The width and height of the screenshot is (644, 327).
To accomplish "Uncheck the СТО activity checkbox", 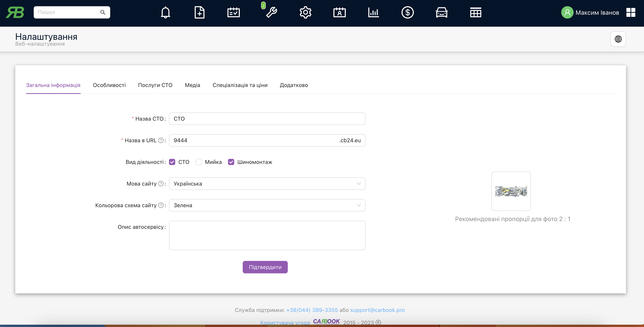I will pyautogui.click(x=172, y=162).
